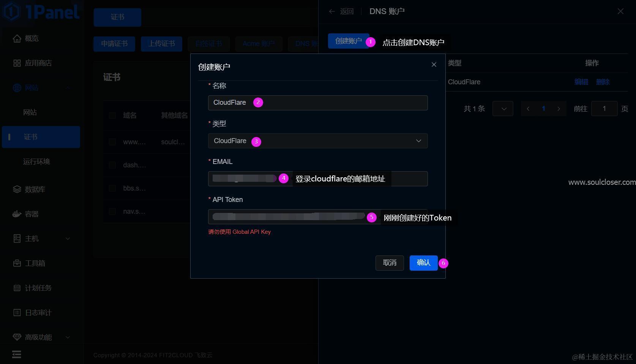Switch to the 证书 top tab
Viewport: 636px width, 364px height.
click(x=117, y=17)
